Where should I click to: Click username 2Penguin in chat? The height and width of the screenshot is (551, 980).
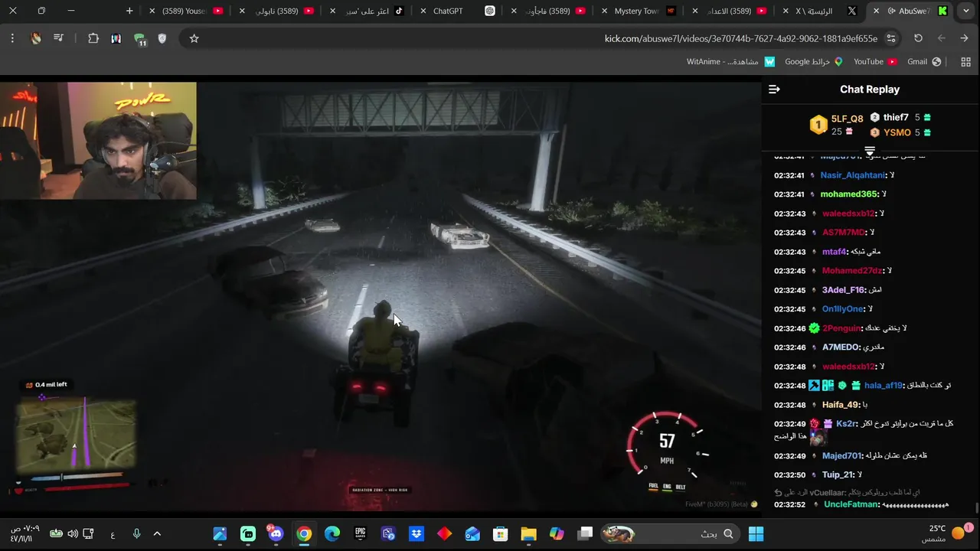click(843, 328)
